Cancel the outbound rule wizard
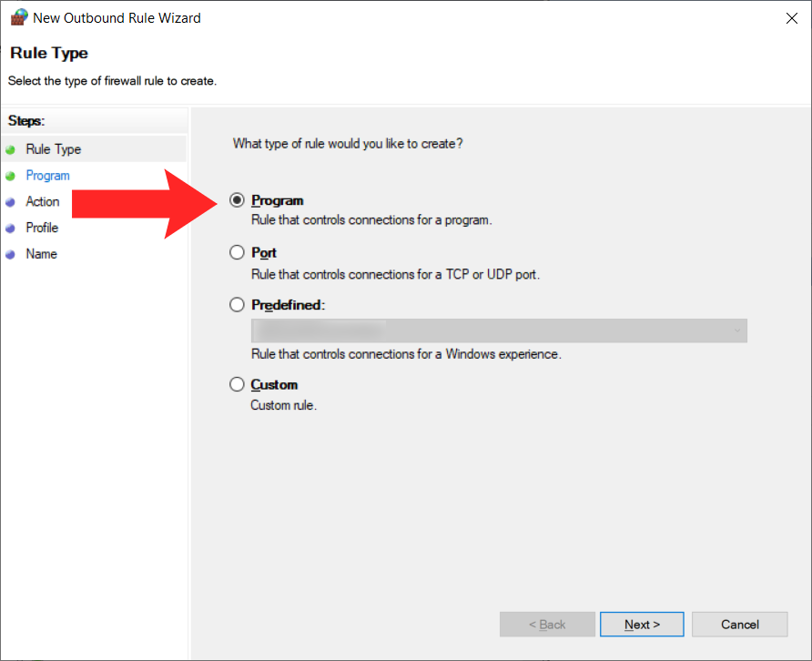Image resolution: width=812 pixels, height=661 pixels. [739, 625]
